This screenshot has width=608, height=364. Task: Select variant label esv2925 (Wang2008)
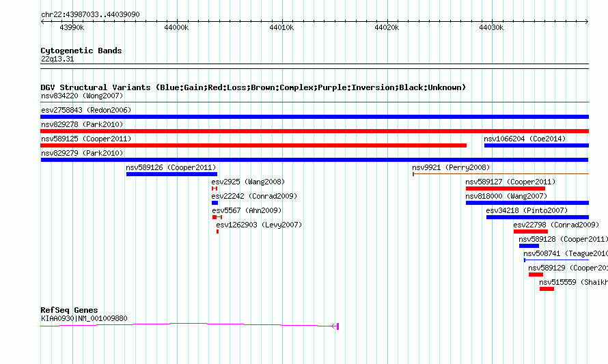tap(248, 182)
